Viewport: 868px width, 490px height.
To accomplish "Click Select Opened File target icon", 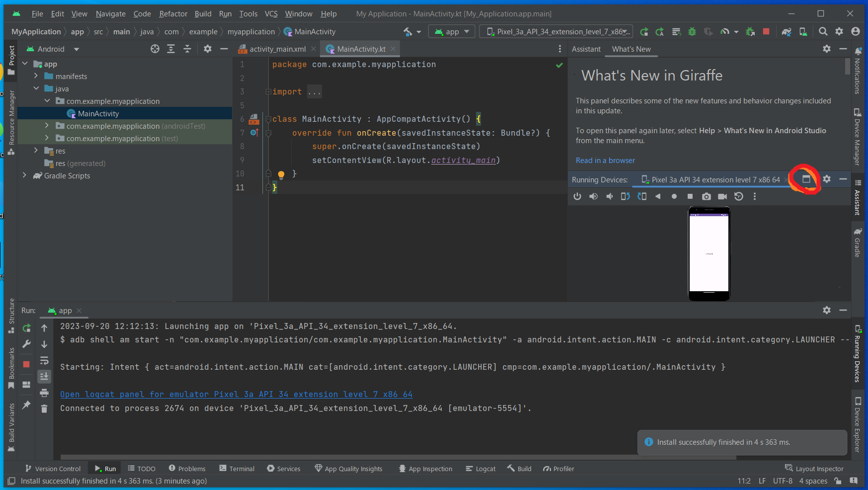I will pyautogui.click(x=155, y=49).
